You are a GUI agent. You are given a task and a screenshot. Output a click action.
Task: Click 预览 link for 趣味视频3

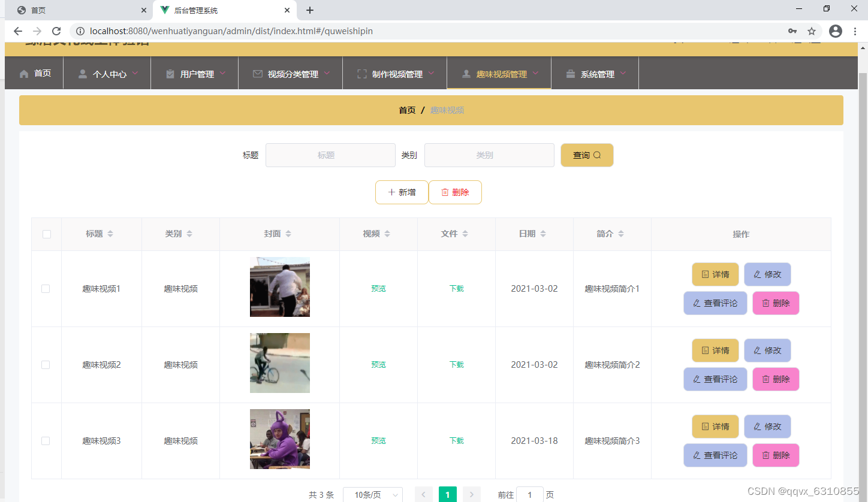click(x=378, y=441)
